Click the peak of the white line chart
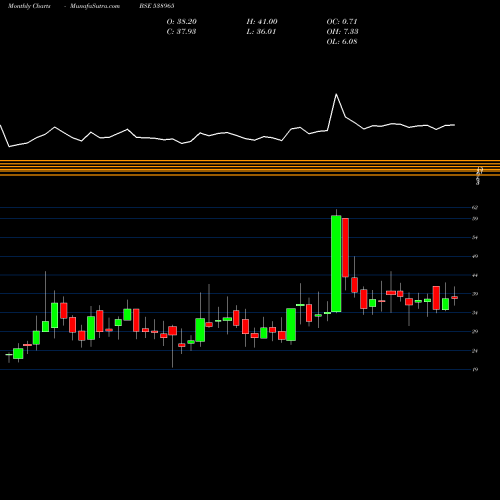The height and width of the screenshot is (500, 500). click(336, 94)
